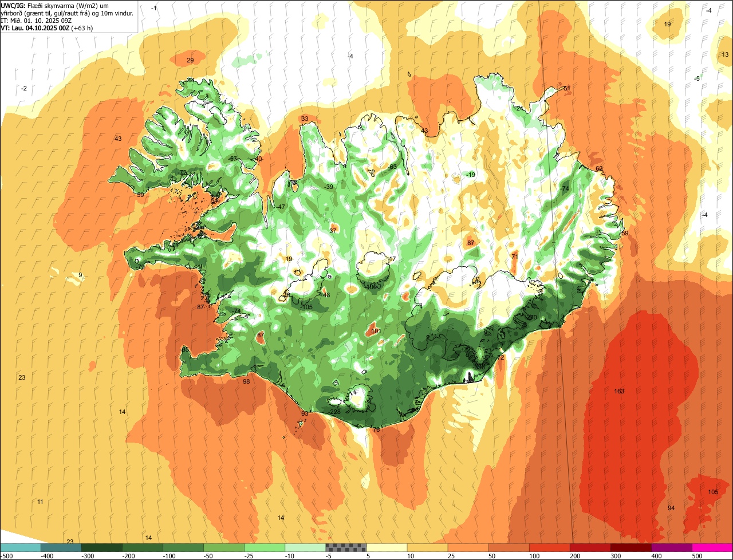Pick the dark maroon 300 to 400 swatch

630,547
